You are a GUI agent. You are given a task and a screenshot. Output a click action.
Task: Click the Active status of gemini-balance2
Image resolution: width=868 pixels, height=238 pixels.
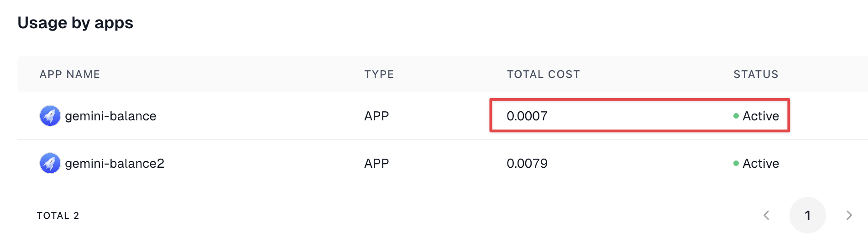tap(761, 164)
